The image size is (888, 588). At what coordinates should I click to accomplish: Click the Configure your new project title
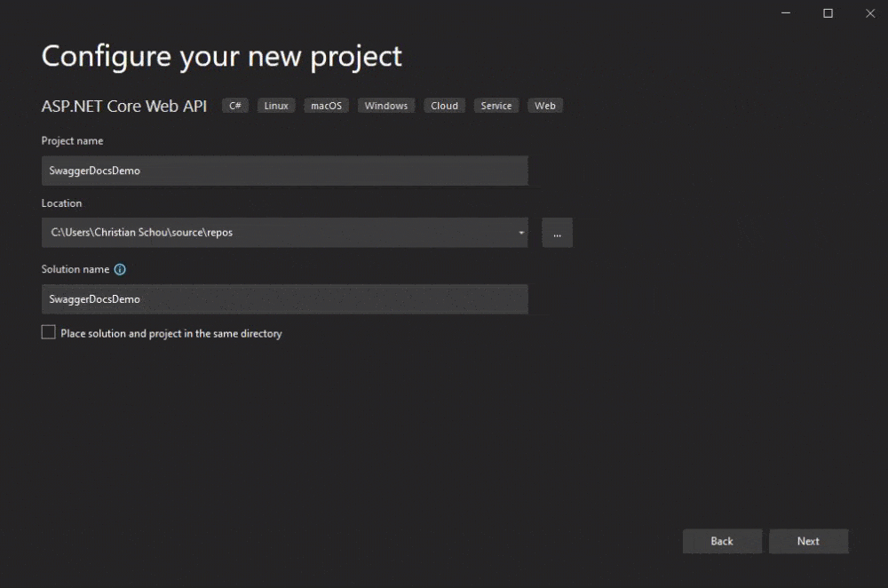221,56
